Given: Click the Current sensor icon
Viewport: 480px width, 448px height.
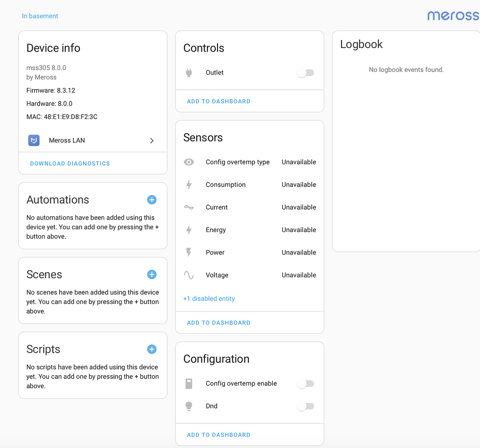Looking at the screenshot, I should coord(189,207).
